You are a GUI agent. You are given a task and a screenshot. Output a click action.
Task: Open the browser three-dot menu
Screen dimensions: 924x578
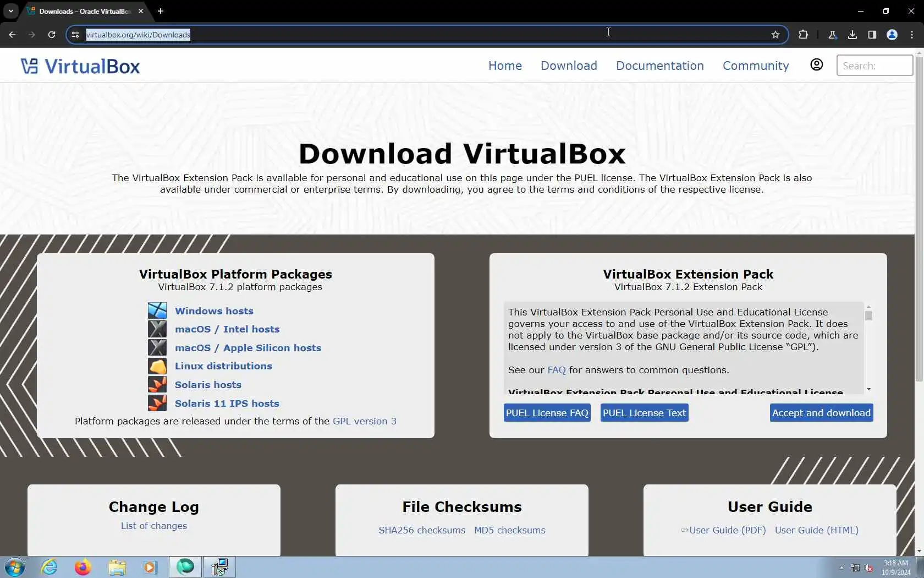pos(912,35)
